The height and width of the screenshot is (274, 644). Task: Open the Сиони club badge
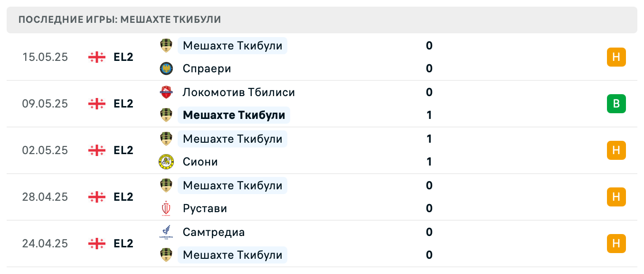(x=166, y=162)
